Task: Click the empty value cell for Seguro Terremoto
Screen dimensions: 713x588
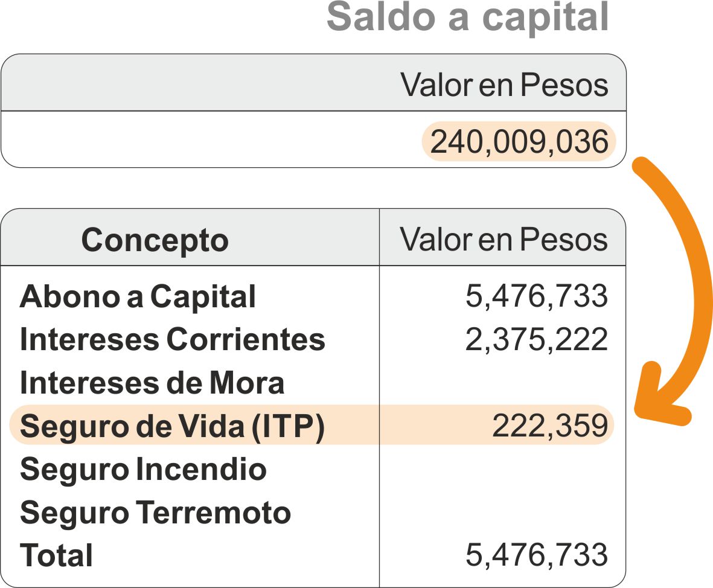Action: click(x=502, y=513)
